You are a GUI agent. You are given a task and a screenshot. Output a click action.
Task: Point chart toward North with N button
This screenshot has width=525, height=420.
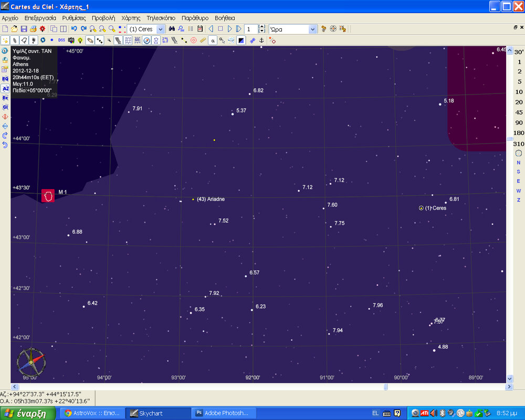518,163
